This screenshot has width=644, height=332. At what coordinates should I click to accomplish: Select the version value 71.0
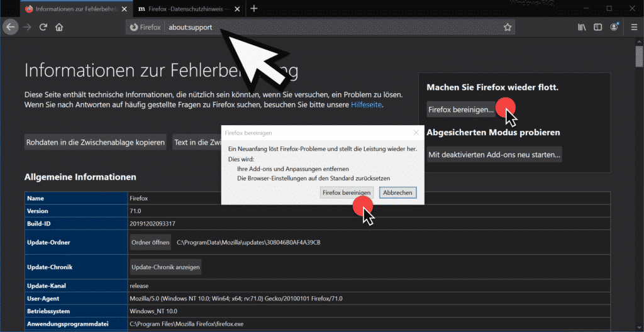click(135, 211)
